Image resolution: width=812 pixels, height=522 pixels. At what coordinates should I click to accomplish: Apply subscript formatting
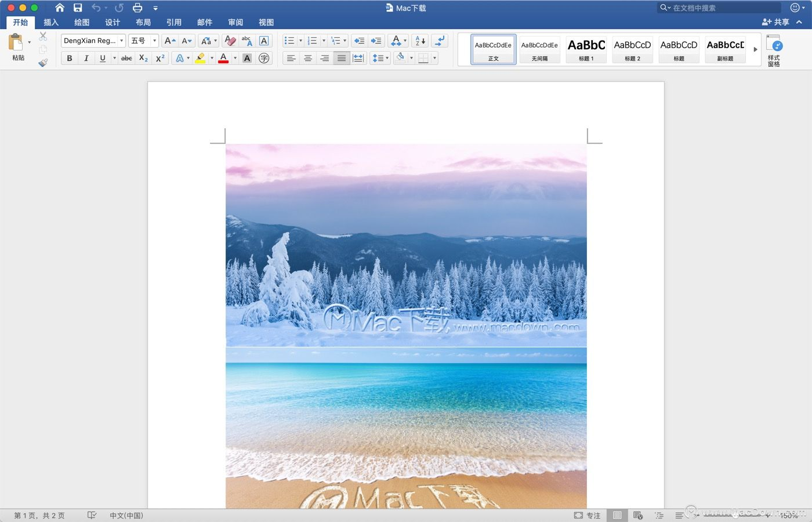(143, 58)
